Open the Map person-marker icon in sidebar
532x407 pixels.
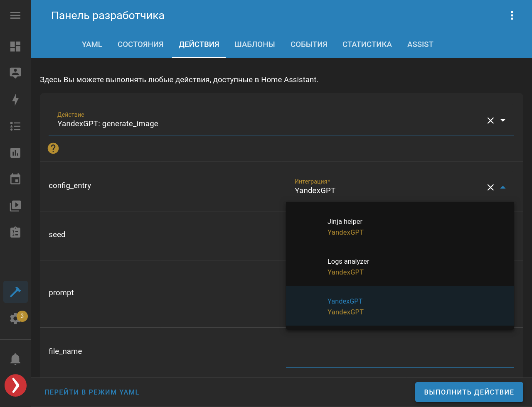15,73
